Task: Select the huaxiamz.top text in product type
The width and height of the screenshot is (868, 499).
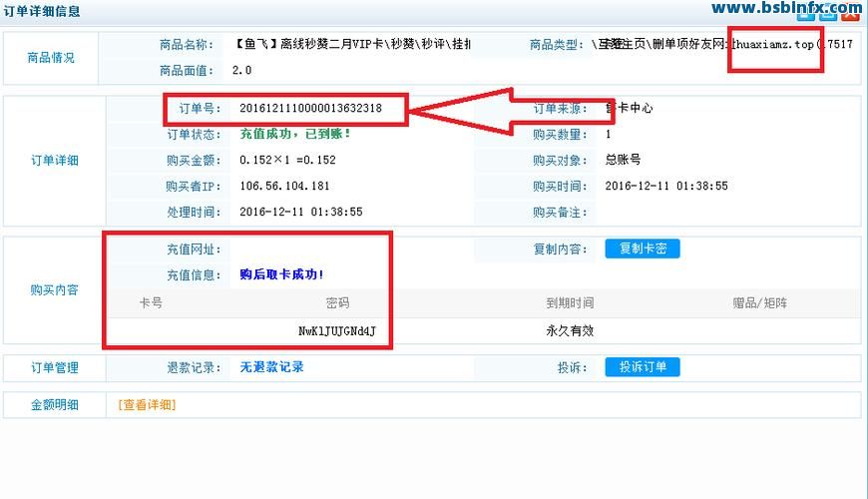Action: click(773, 44)
